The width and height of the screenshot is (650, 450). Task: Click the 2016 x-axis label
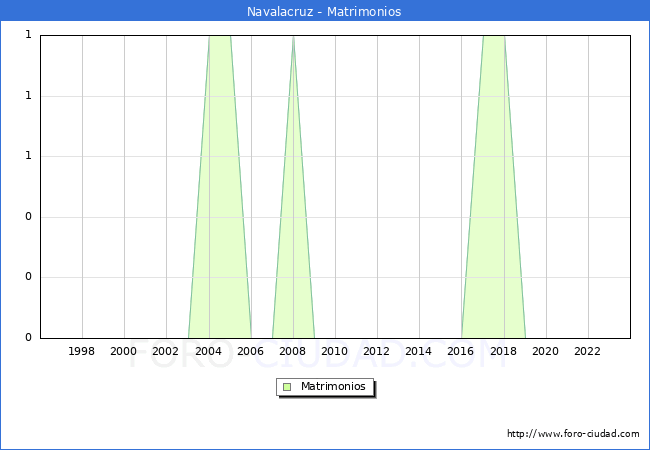click(x=461, y=351)
